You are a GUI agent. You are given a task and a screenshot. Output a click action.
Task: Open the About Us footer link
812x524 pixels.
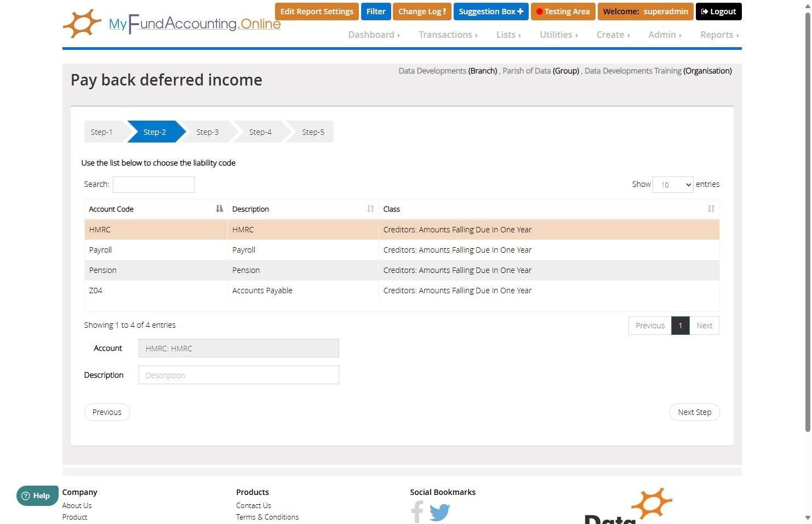coord(77,505)
